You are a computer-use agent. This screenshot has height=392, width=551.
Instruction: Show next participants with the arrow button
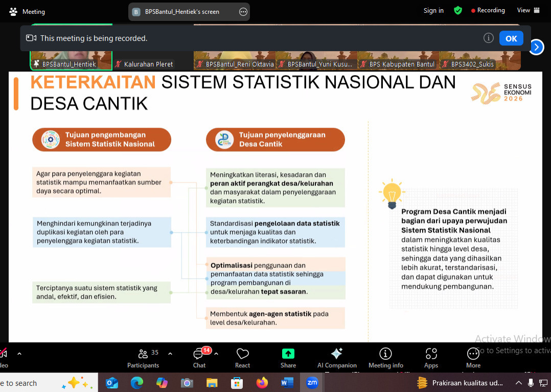click(536, 47)
